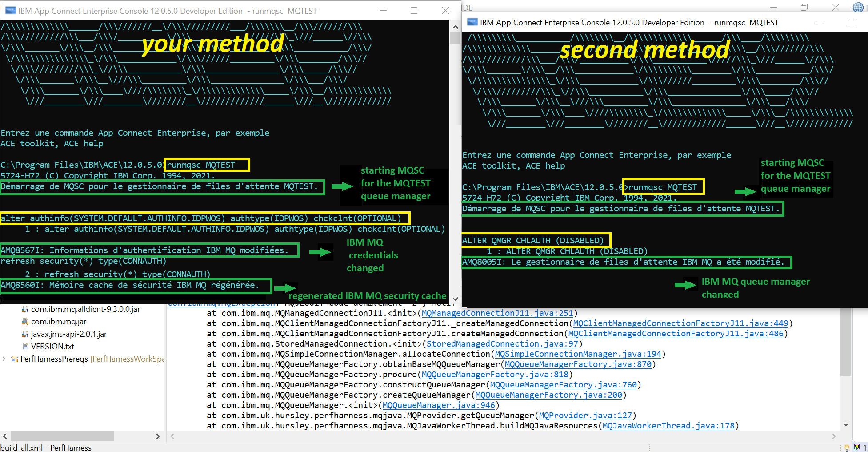This screenshot has height=452, width=868.
Task: Close the background IDE window
Action: tap(836, 7)
